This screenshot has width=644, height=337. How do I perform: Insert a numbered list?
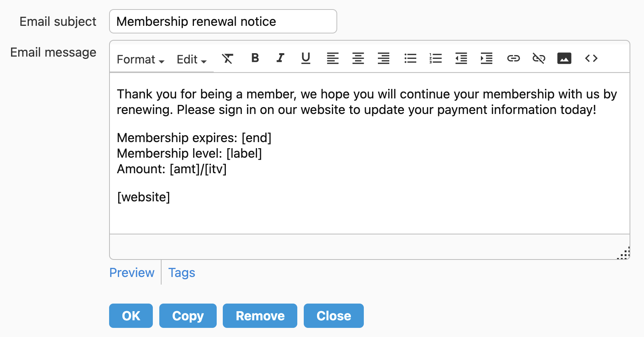[436, 59]
